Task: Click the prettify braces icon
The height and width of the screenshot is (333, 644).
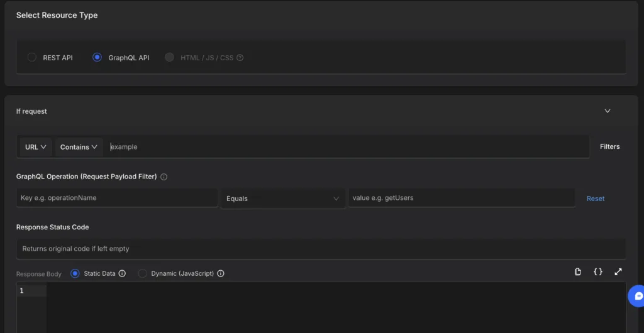Action: click(598, 272)
